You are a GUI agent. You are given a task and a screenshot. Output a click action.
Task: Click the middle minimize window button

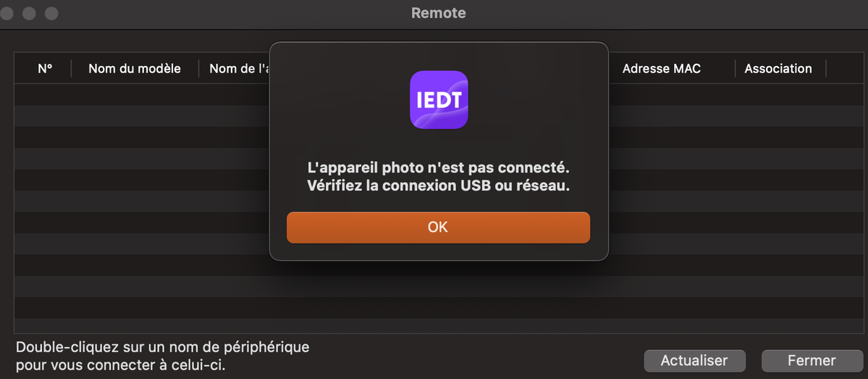click(x=30, y=14)
